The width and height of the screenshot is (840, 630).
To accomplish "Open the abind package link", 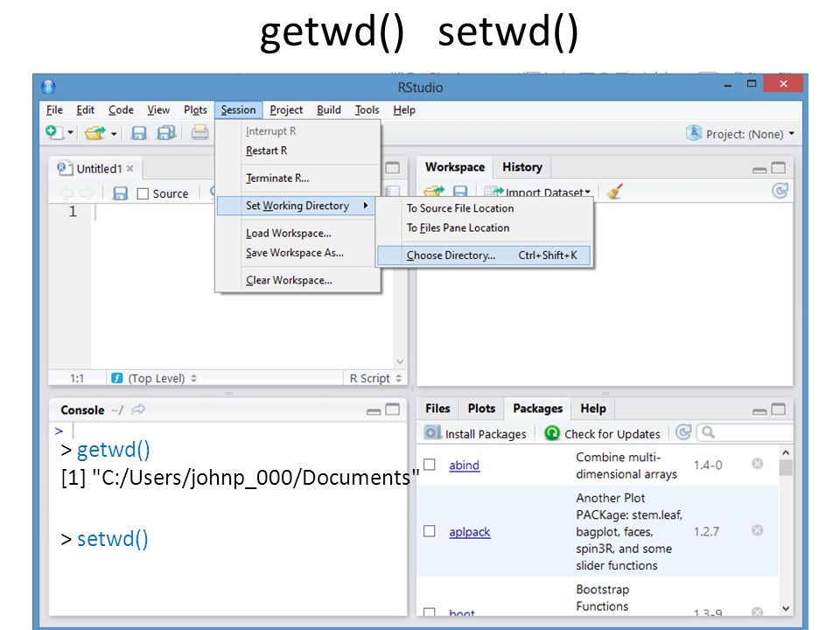I will point(464,465).
